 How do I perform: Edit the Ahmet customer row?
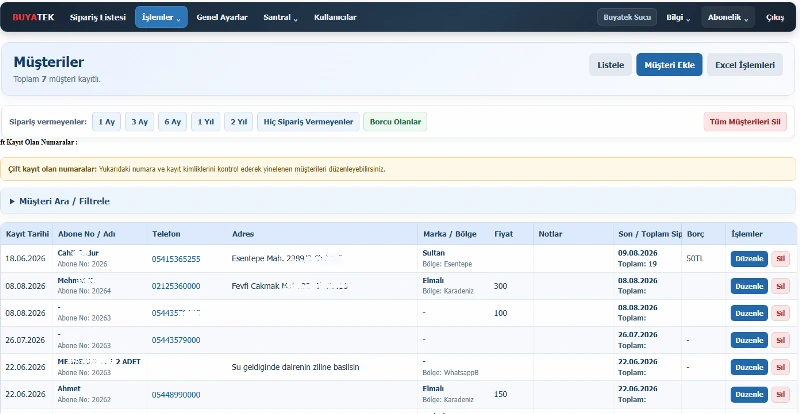(x=749, y=395)
